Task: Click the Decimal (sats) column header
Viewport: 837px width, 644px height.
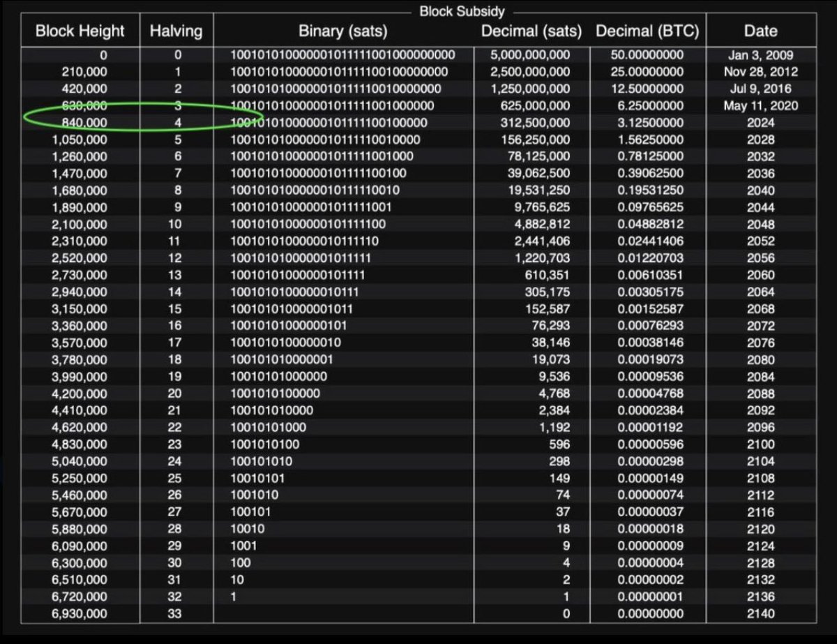Action: (531, 31)
